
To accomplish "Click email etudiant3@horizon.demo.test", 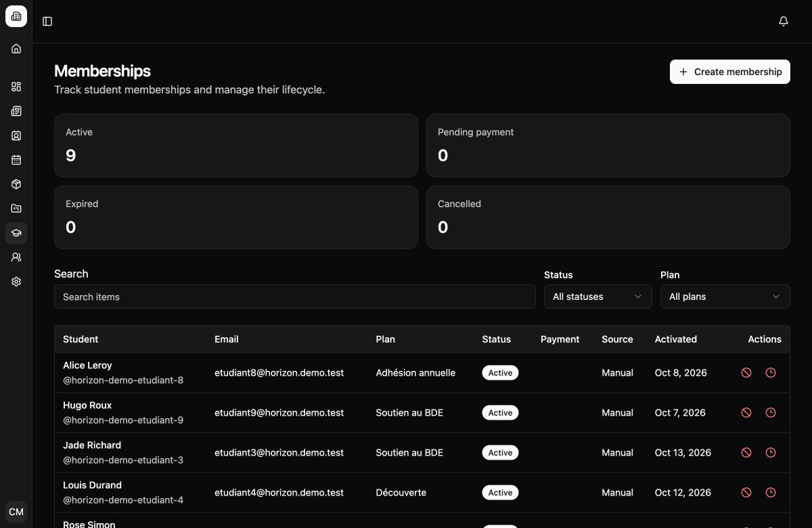I will pos(279,453).
